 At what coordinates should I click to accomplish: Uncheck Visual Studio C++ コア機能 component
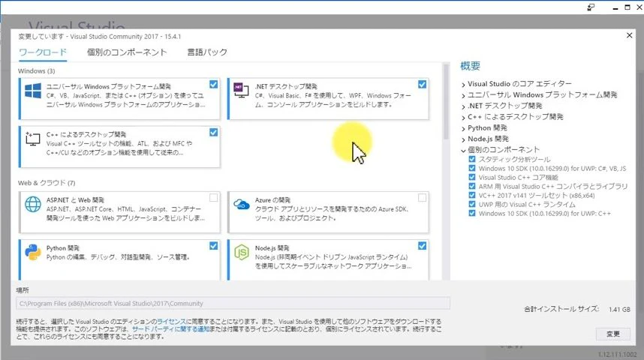tap(472, 177)
